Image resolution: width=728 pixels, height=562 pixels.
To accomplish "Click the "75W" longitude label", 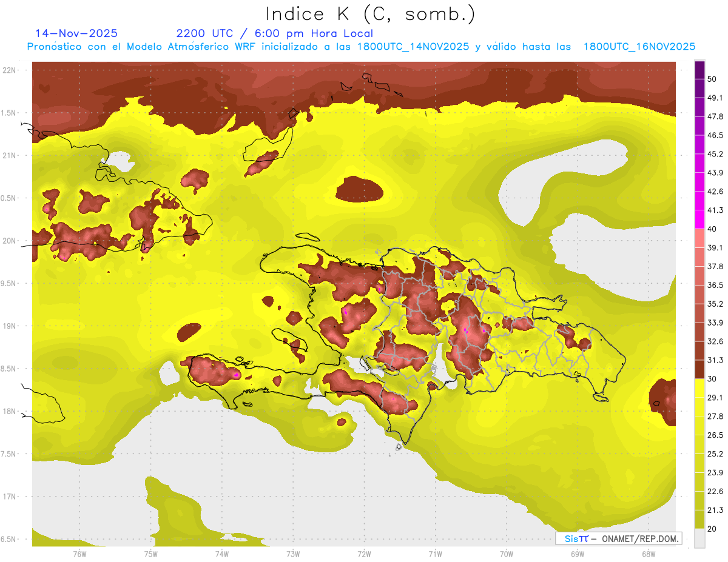I will (x=150, y=554).
